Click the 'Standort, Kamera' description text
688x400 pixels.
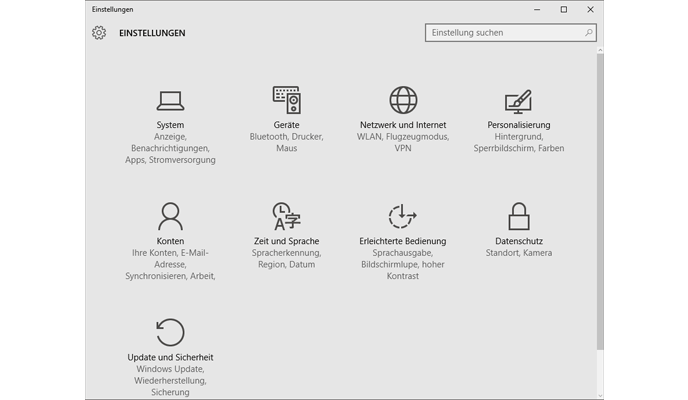[x=518, y=253]
